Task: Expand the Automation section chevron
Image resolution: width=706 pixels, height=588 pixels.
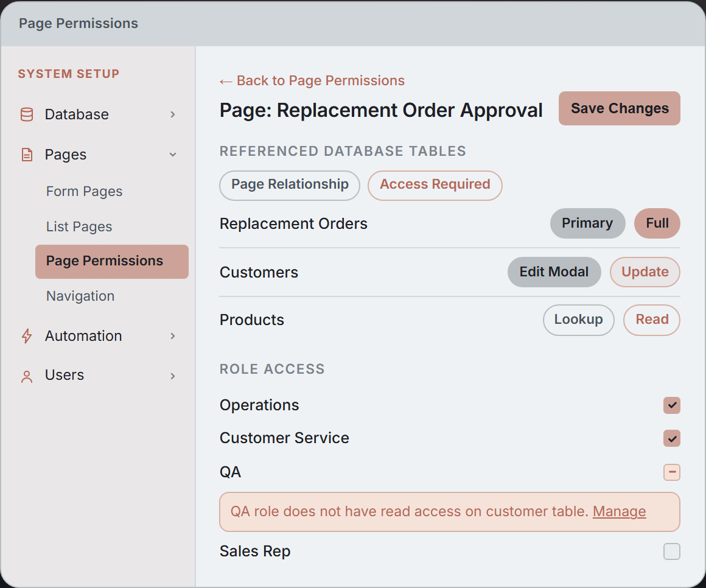Action: [x=173, y=336]
